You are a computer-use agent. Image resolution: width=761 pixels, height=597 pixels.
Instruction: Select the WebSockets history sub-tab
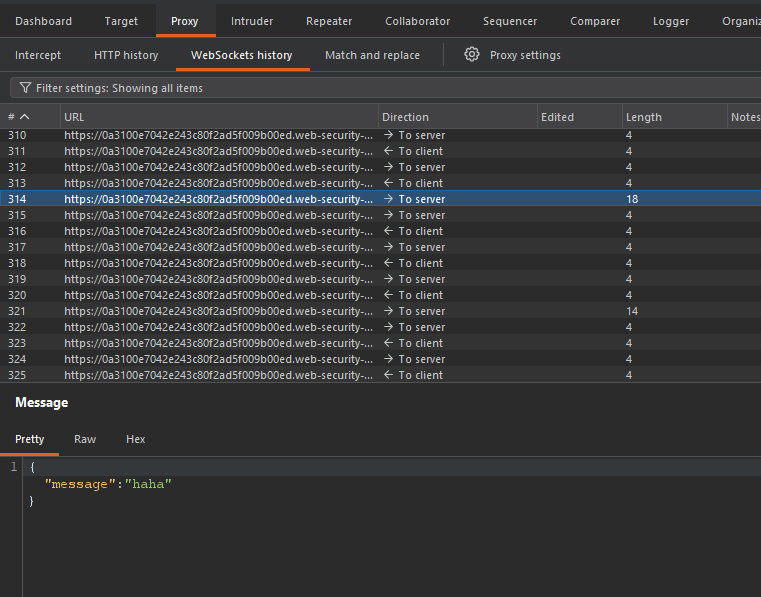click(x=242, y=55)
